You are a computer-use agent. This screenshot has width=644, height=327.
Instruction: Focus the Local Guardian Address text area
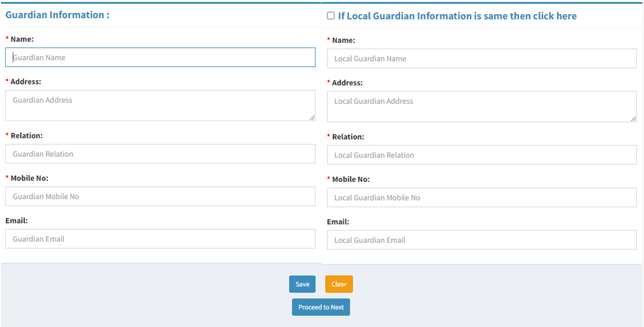pos(482,106)
